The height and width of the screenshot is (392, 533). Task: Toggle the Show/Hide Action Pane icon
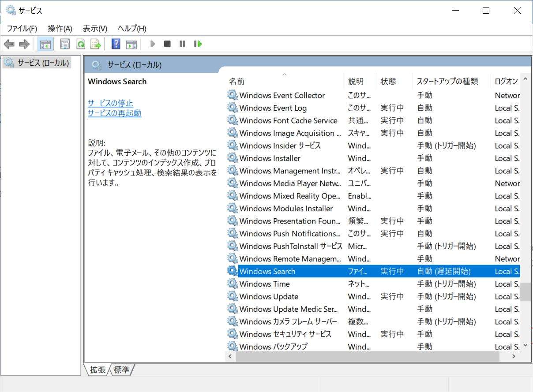[131, 44]
